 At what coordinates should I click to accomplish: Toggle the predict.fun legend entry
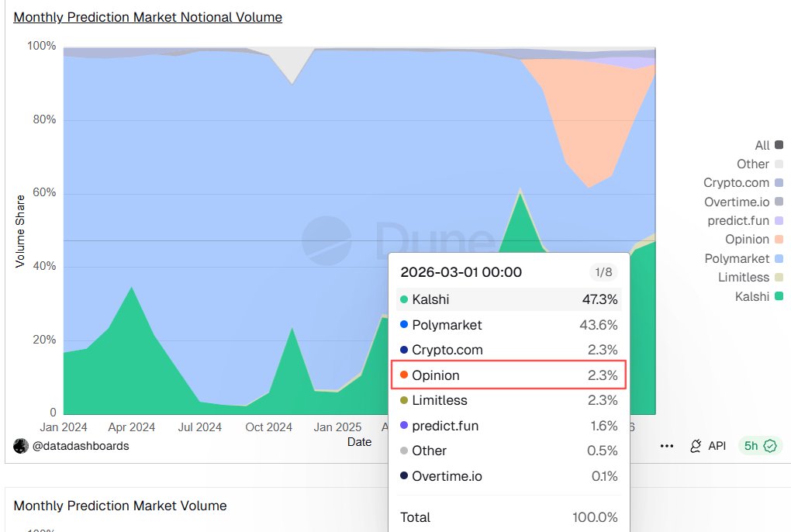point(745,220)
